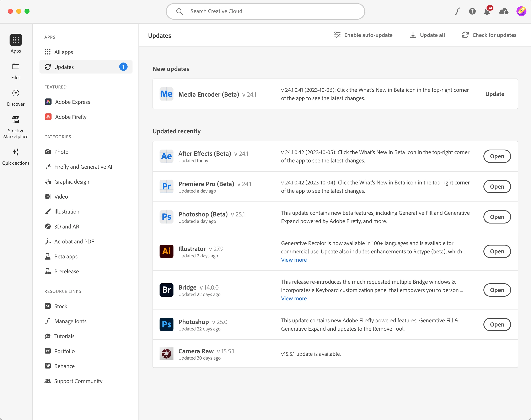Viewport: 531px width, 420px height.
Task: Select Beta apps category
Action: click(x=66, y=257)
